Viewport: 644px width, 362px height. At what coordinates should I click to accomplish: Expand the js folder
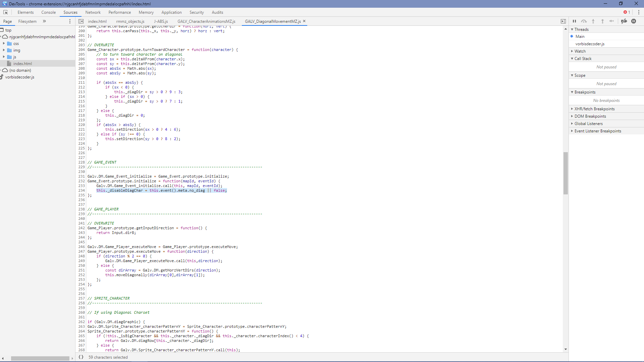point(4,57)
